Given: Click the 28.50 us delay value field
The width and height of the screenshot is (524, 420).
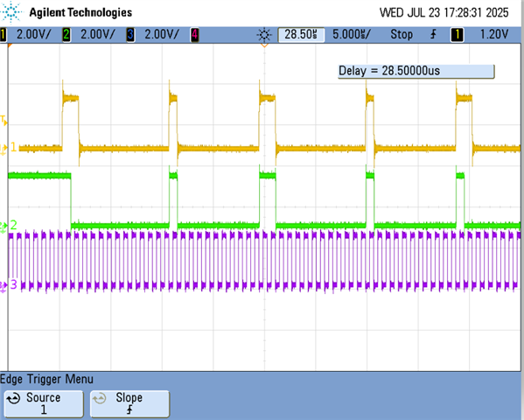Looking at the screenshot, I should pos(301,35).
